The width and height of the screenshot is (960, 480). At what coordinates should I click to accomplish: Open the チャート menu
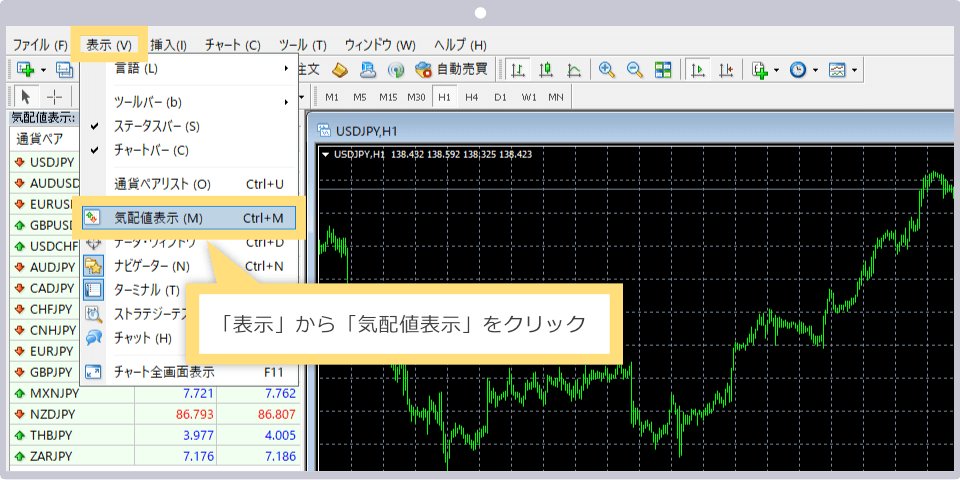click(232, 45)
